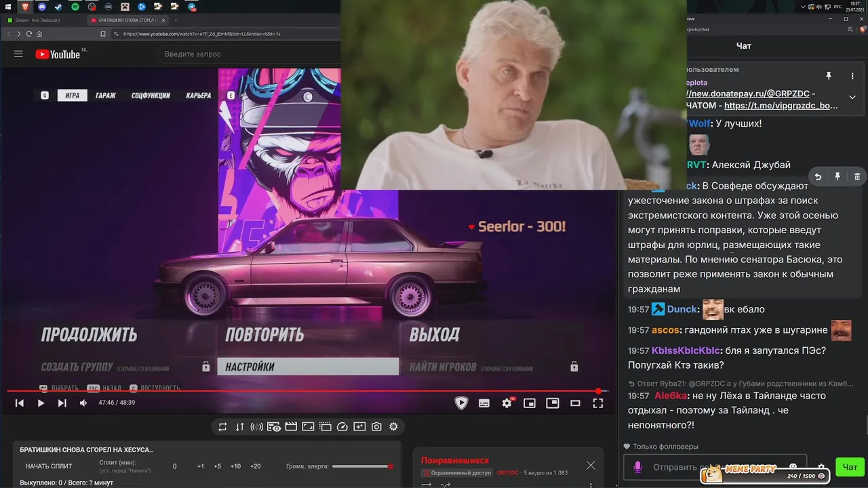This screenshot has width=868, height=488.
Task: Click the YouTube logo
Action: [x=58, y=54]
